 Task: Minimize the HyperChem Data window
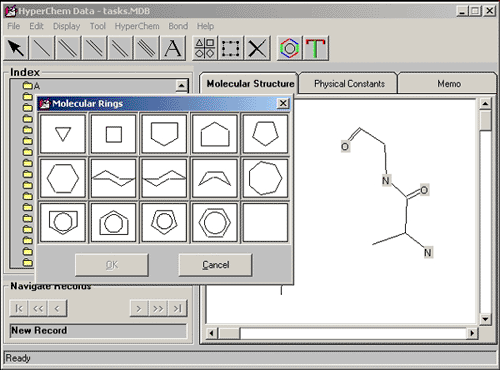click(x=462, y=11)
